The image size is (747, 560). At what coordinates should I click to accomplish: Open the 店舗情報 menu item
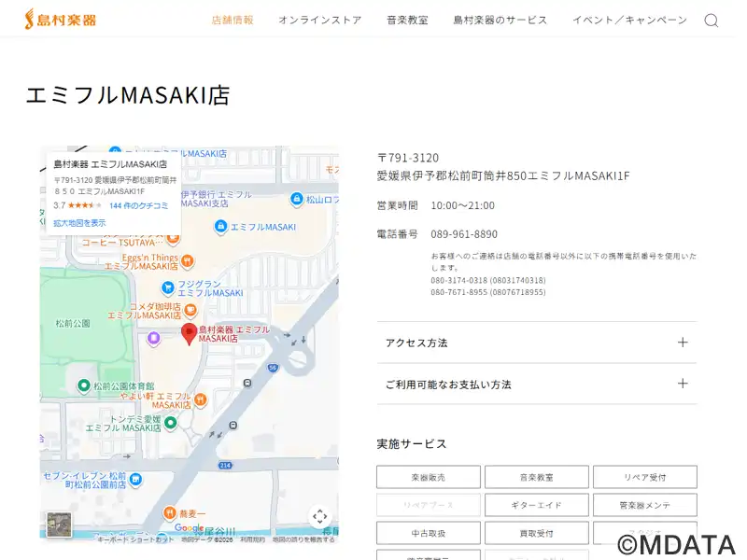point(233,20)
